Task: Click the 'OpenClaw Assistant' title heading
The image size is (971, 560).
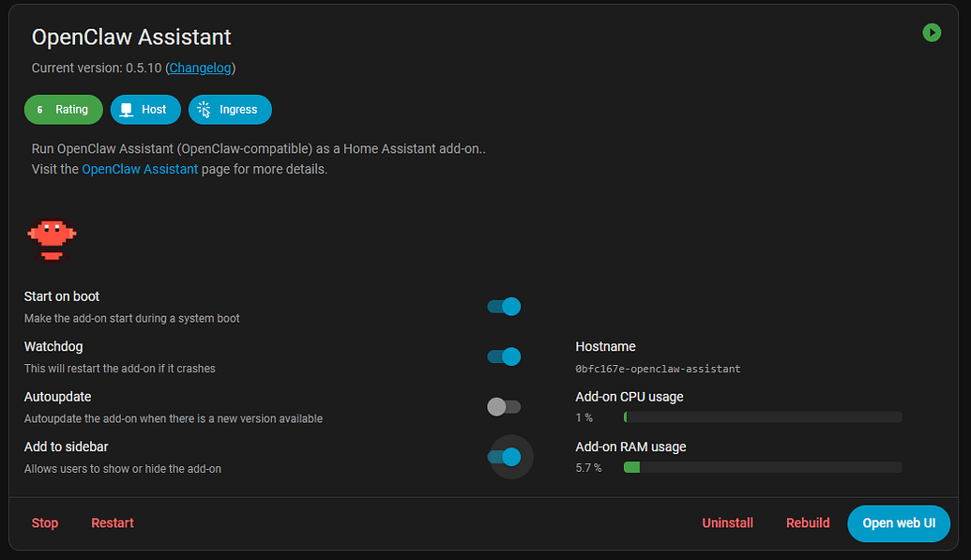Action: point(131,38)
